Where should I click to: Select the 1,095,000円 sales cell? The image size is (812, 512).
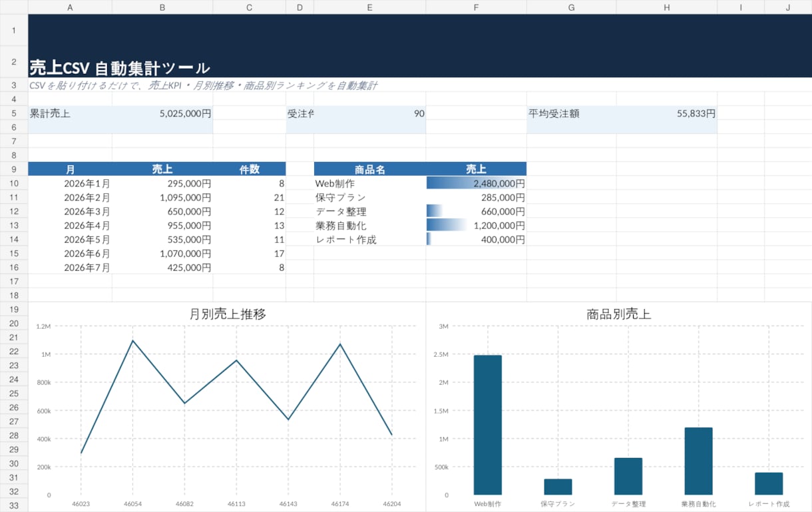click(x=162, y=197)
